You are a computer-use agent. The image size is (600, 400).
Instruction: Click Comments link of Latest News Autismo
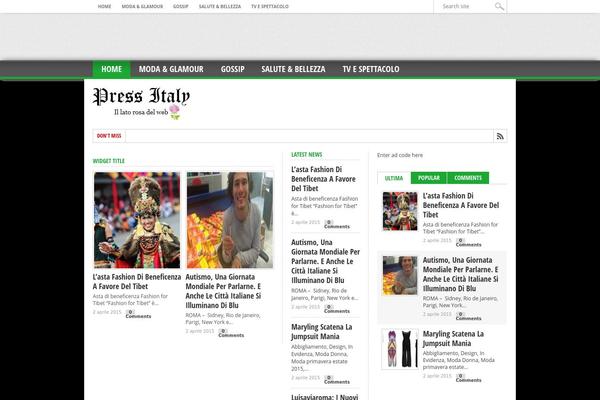point(337,309)
